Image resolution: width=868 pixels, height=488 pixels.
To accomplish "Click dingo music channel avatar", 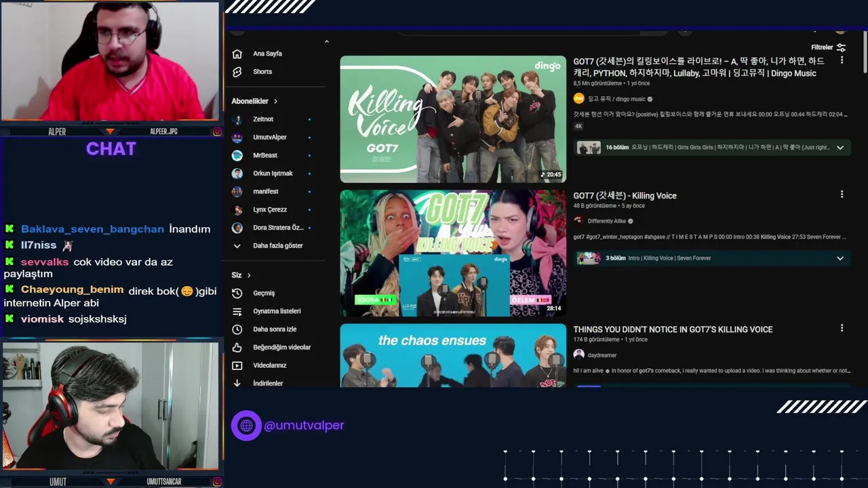I will (x=578, y=99).
